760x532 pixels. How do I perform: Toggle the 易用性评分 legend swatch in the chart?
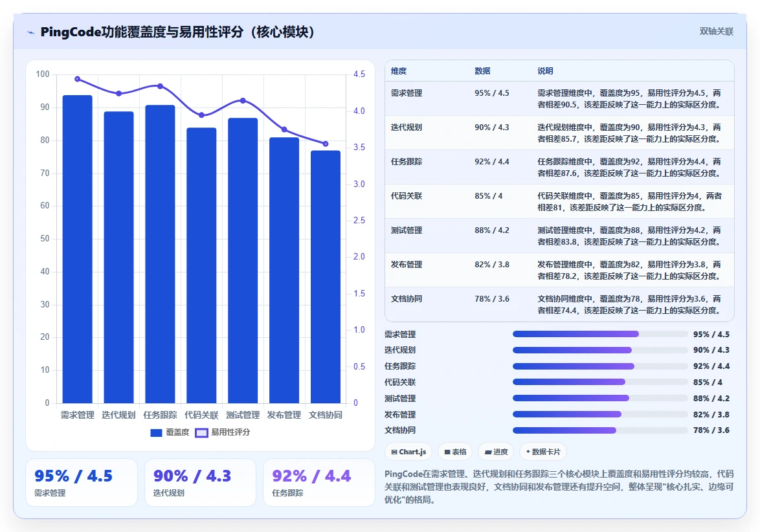pyautogui.click(x=201, y=433)
